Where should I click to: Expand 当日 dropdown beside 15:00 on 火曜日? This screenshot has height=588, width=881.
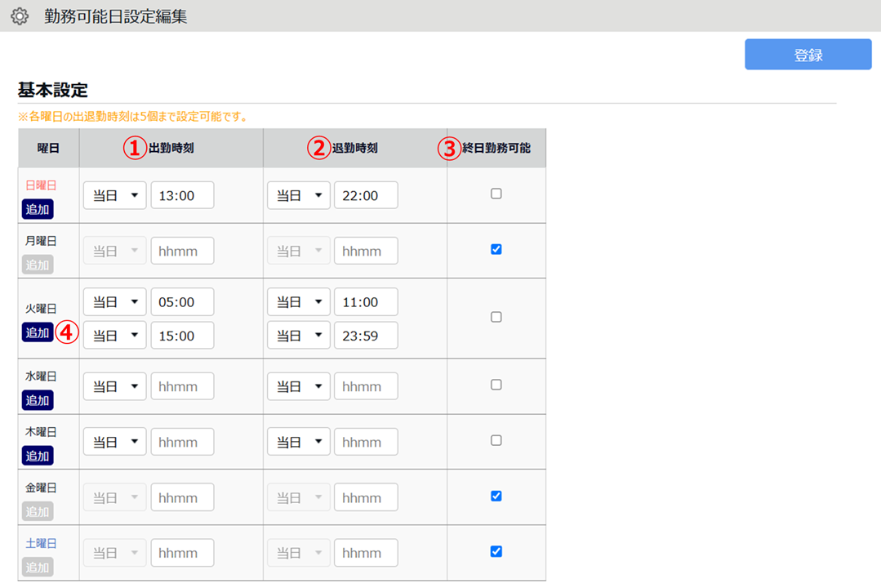click(114, 336)
